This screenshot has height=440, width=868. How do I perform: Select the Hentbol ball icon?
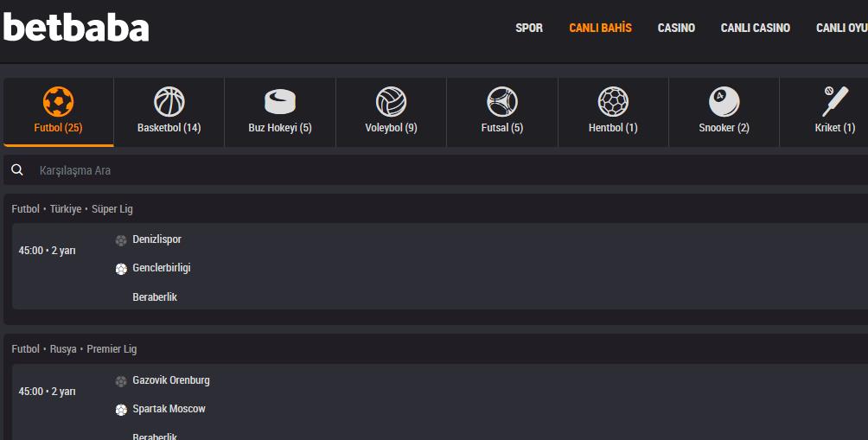pyautogui.click(x=613, y=102)
